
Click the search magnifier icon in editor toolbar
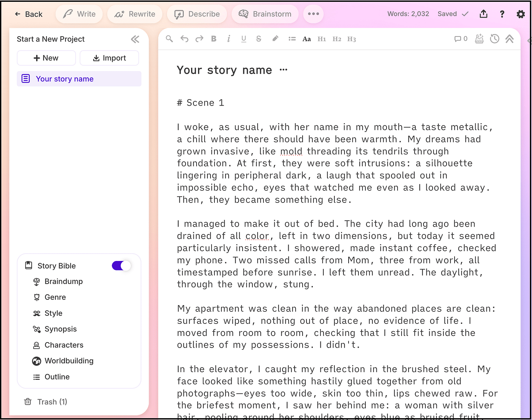[169, 39]
